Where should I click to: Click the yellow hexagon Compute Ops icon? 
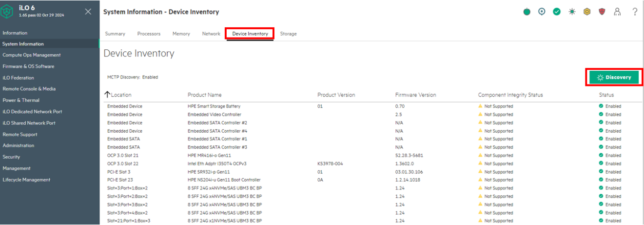point(587,12)
